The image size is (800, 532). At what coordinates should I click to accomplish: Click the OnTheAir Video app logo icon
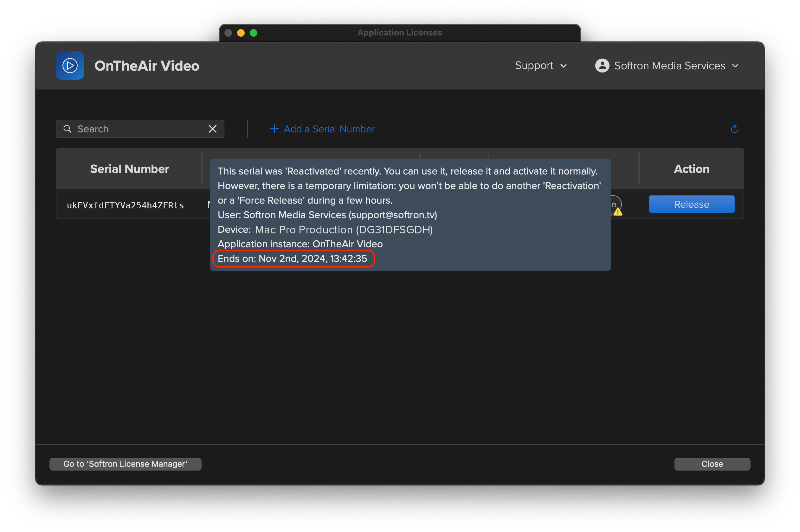coord(70,66)
